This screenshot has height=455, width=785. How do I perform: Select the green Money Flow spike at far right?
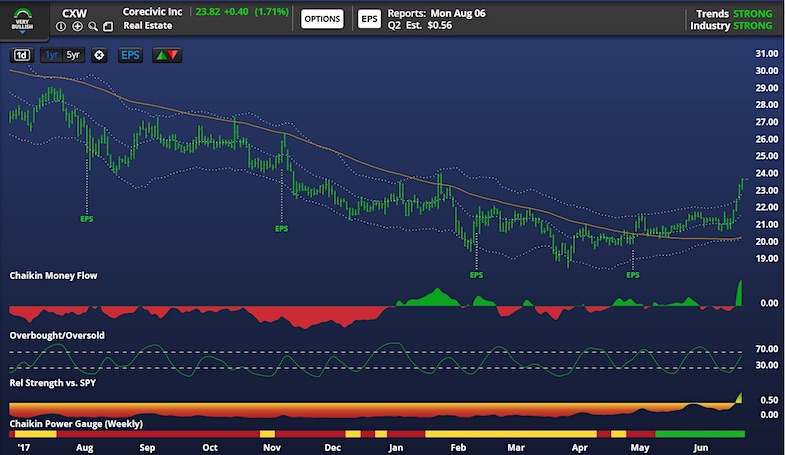[739, 293]
